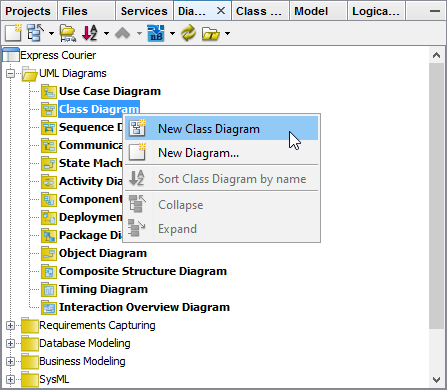Image resolution: width=447 pixels, height=390 pixels.
Task: Select the Sequence Diagram node
Action: click(91, 127)
